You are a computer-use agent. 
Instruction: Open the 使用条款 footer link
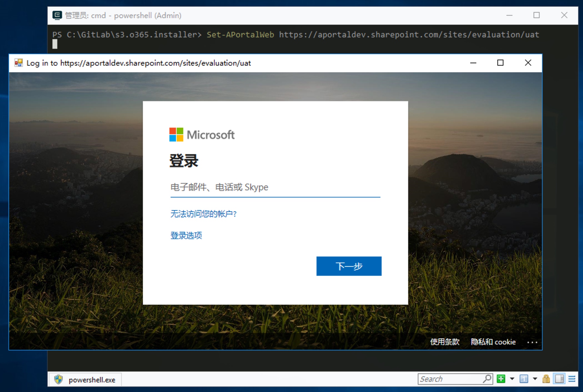[445, 342]
